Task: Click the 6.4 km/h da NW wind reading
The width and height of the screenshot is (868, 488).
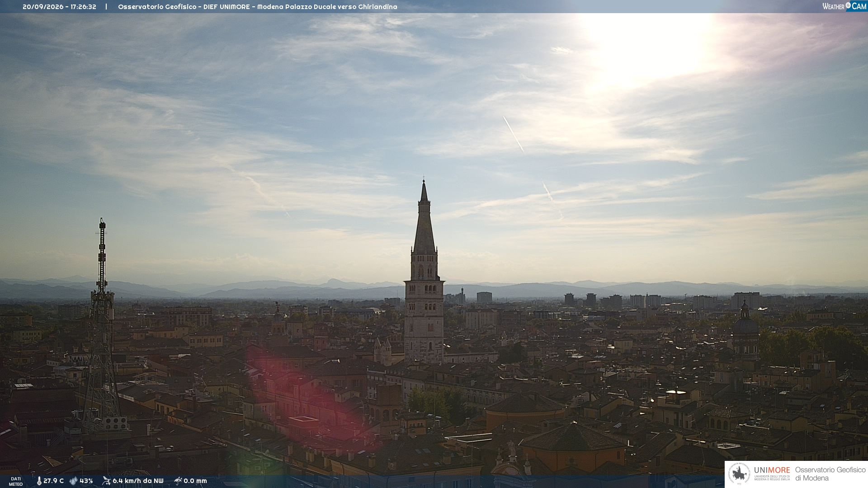Action: 138,481
